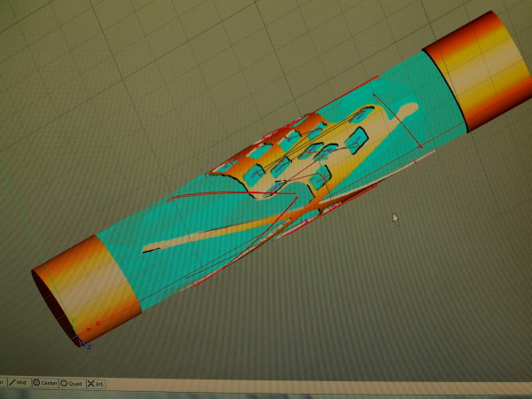Click a rectangular cutout on the hand

pos(358,137)
